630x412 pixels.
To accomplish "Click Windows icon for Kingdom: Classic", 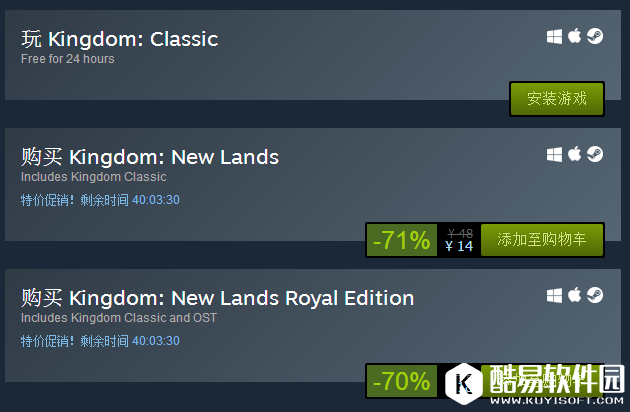I will pos(554,37).
